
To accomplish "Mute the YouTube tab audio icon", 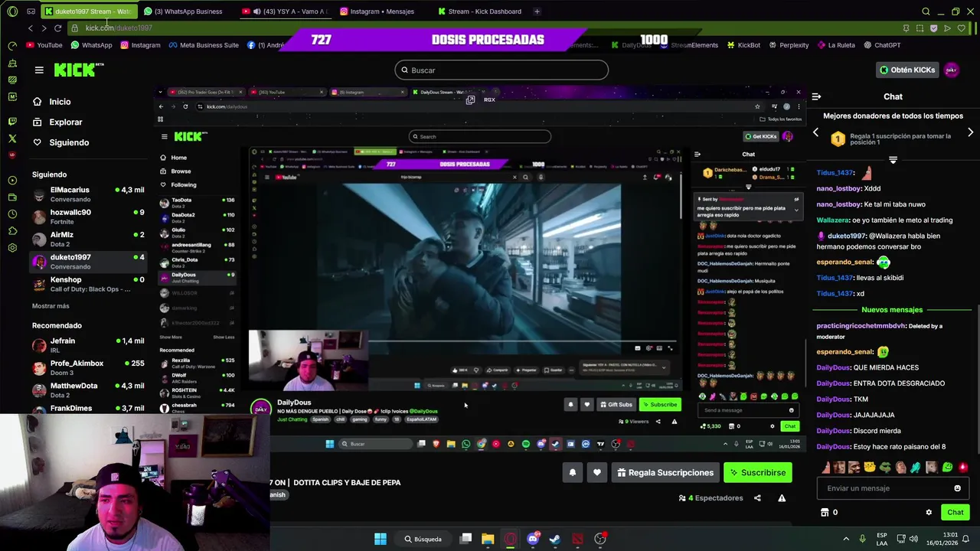I will pos(256,11).
